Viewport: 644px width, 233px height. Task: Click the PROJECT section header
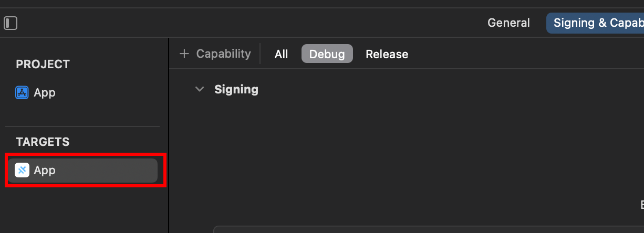(43, 65)
